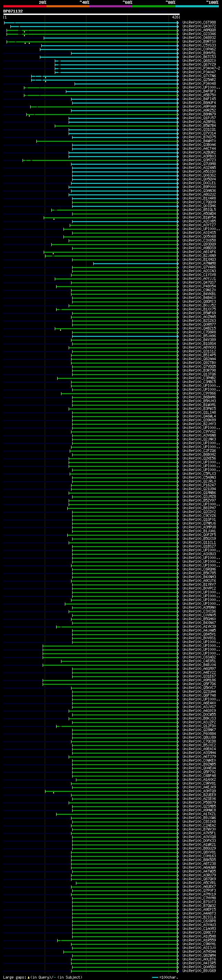The image size is (222, 980).
Task: Click the purple ~60% identity scale segment
Action: (111, 6)
